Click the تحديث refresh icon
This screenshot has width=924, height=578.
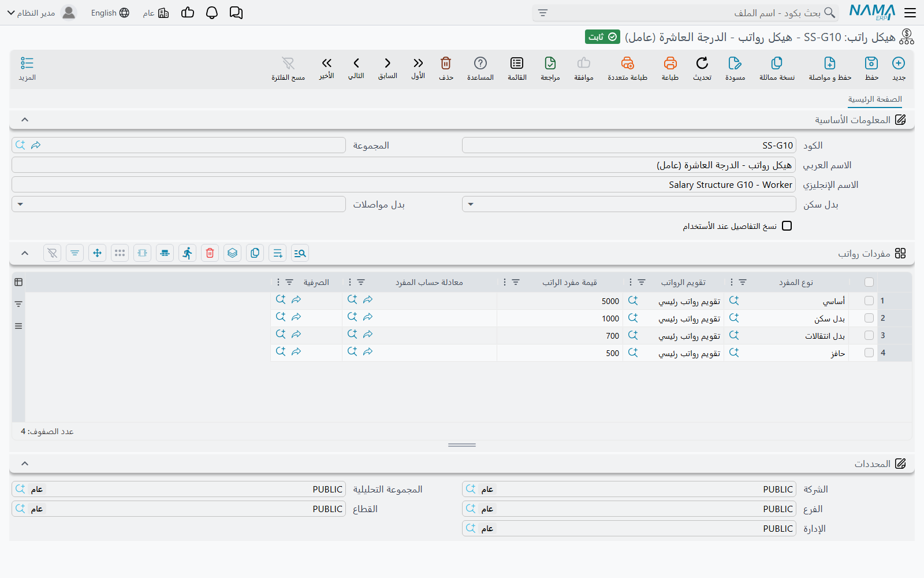702,63
